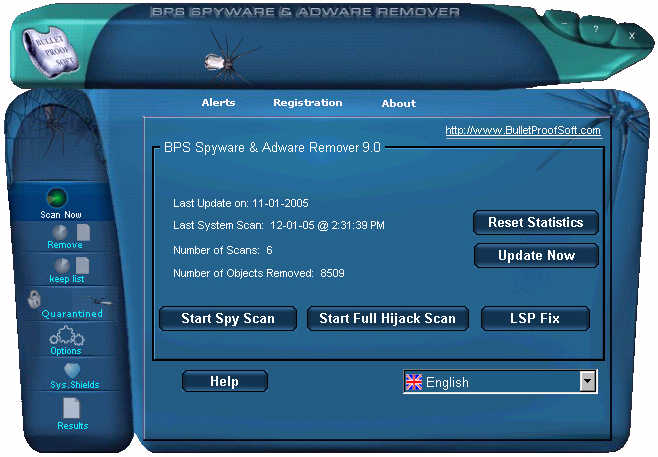
Task: Open the About tab
Action: click(399, 104)
